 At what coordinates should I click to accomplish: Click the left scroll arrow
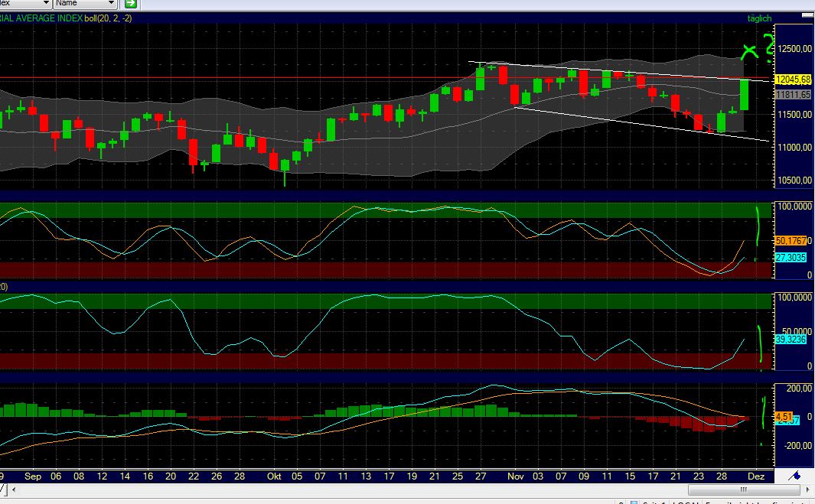click(x=14, y=489)
